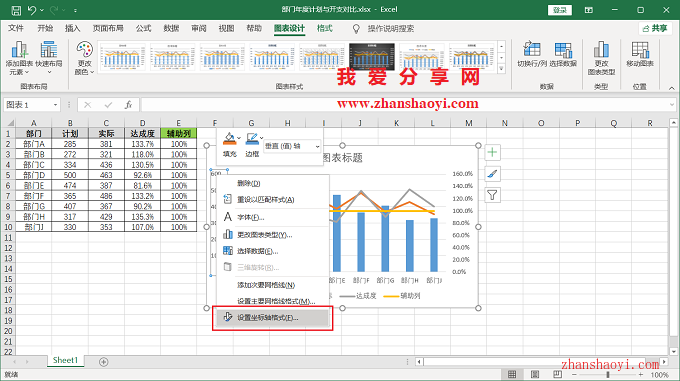The image size is (680, 381).
Task: Open Customize Quick Access Toolbar dropdown
Action: (75, 10)
